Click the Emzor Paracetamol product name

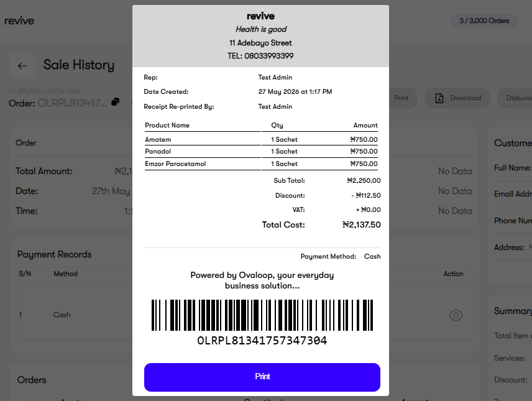tap(175, 164)
